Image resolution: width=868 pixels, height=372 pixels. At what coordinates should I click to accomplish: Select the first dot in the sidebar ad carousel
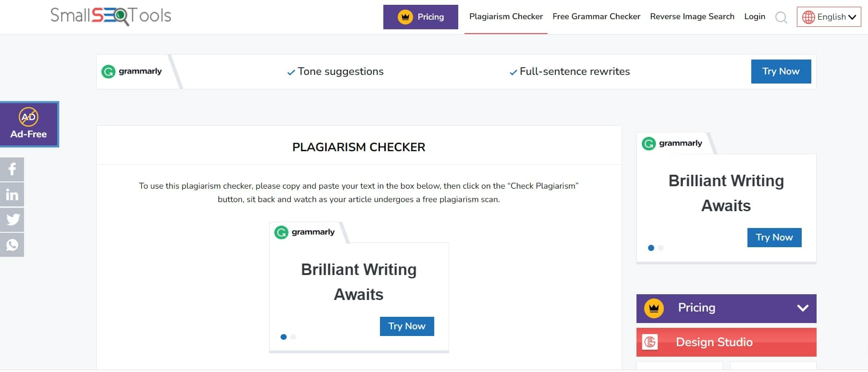pyautogui.click(x=651, y=248)
